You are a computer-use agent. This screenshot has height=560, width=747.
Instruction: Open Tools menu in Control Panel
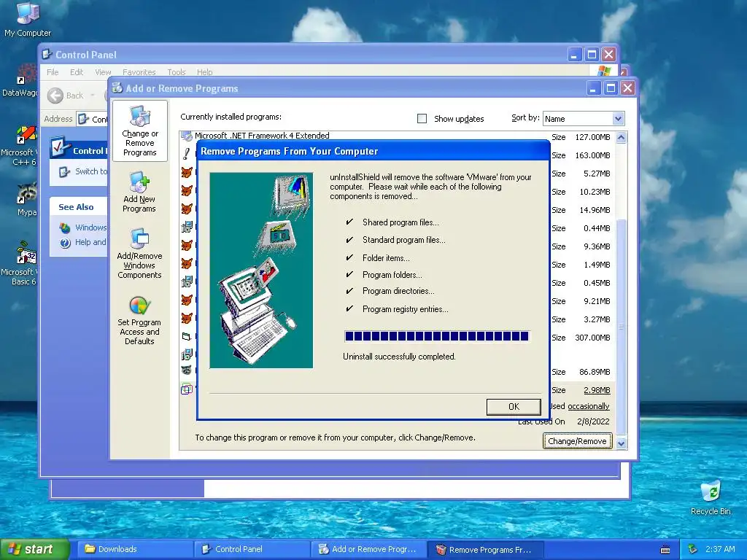[x=177, y=72]
